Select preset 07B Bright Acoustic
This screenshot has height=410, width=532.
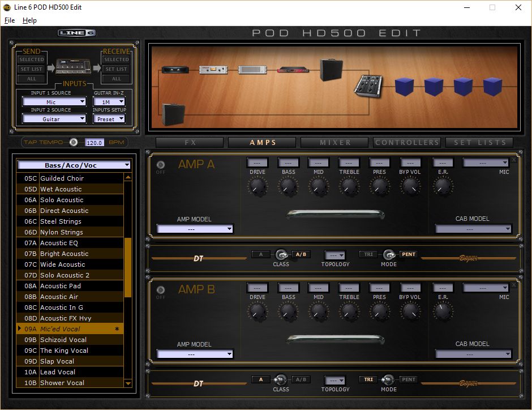(70, 254)
